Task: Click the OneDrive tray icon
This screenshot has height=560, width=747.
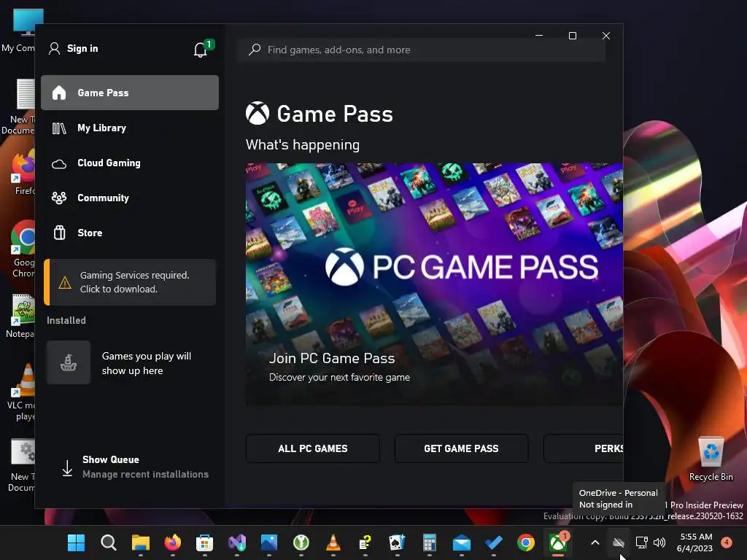Action: [x=619, y=542]
